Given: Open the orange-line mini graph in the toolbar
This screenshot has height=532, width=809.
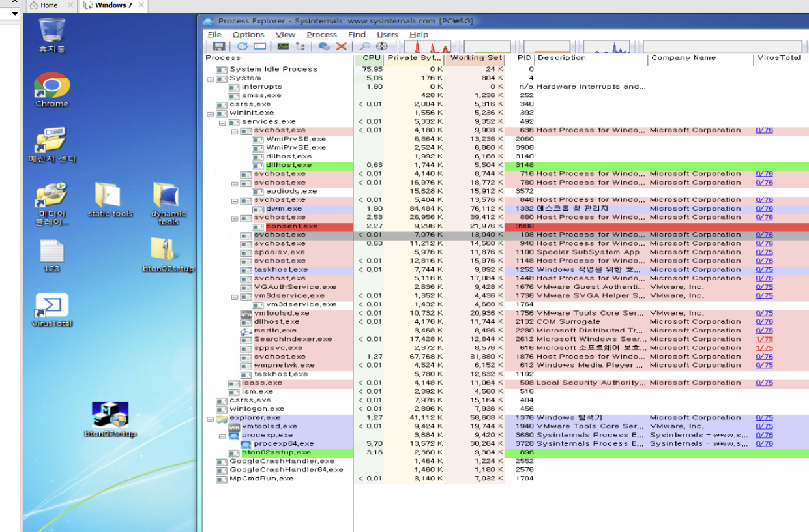Looking at the screenshot, I should pos(547,46).
